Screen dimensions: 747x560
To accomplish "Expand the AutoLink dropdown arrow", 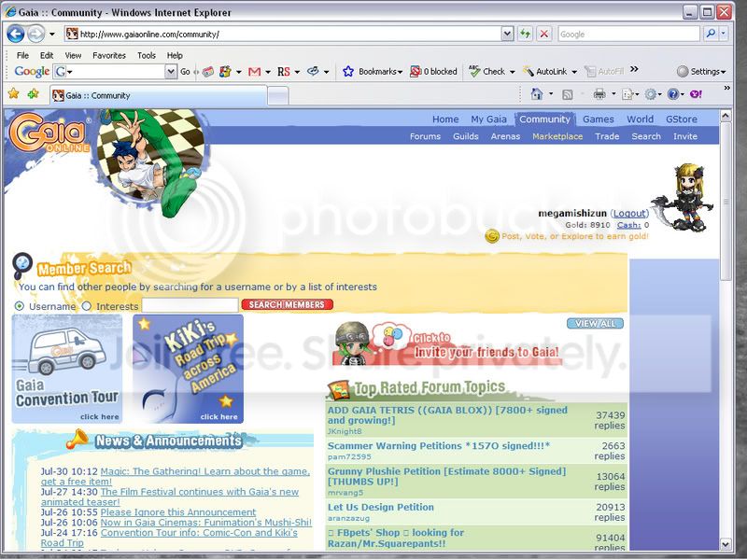I will [x=574, y=72].
